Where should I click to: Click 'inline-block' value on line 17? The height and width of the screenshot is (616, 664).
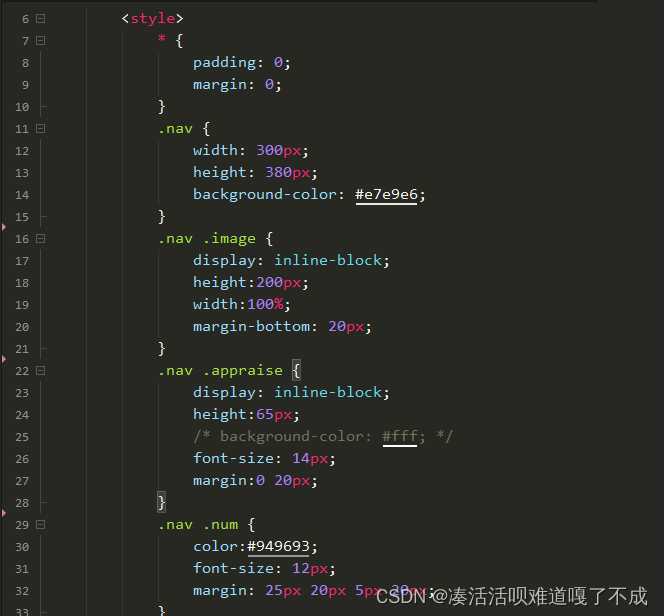click(x=328, y=260)
